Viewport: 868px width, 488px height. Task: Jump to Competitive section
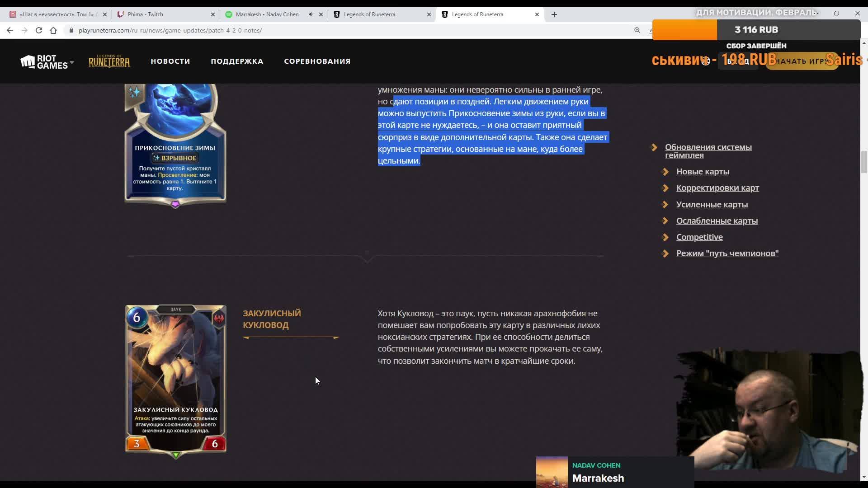699,237
